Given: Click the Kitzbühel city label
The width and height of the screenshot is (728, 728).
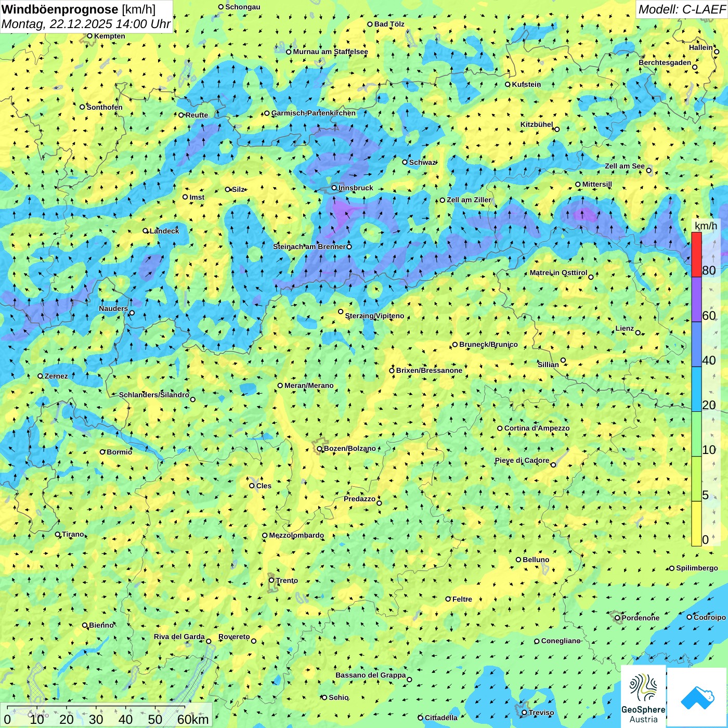Looking at the screenshot, I should point(537,124).
